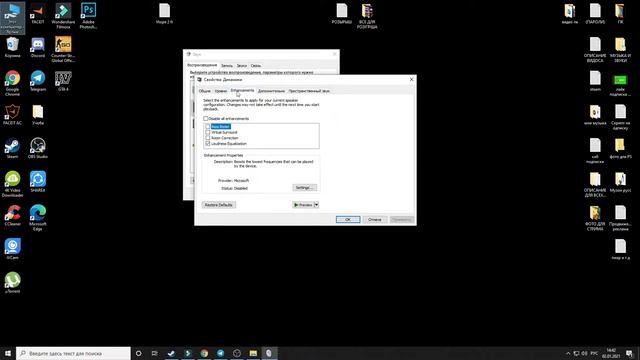This screenshot has width=640, height=360.
Task: Select the FACEIT AC desktop icon
Action: tap(12, 115)
